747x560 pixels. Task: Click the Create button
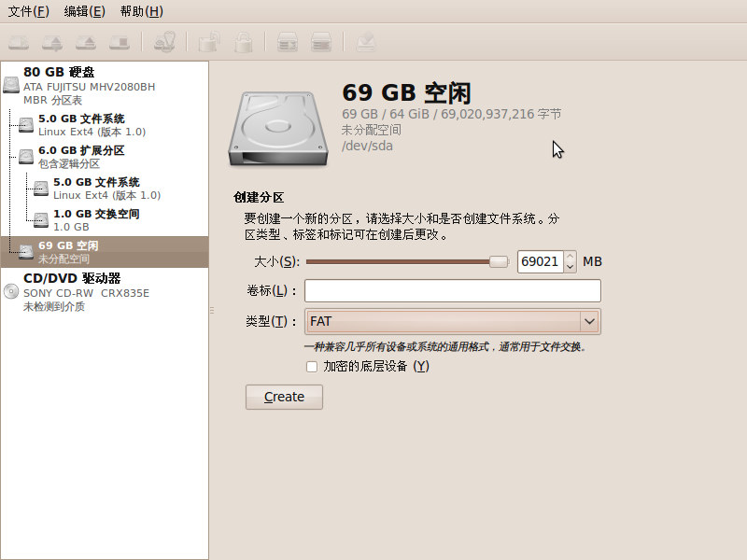(x=284, y=397)
